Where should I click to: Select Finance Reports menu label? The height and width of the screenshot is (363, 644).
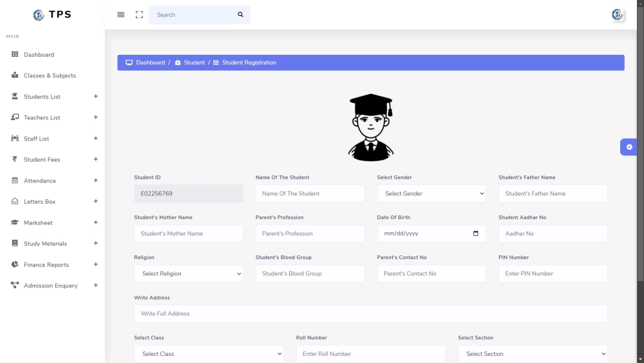(46, 265)
